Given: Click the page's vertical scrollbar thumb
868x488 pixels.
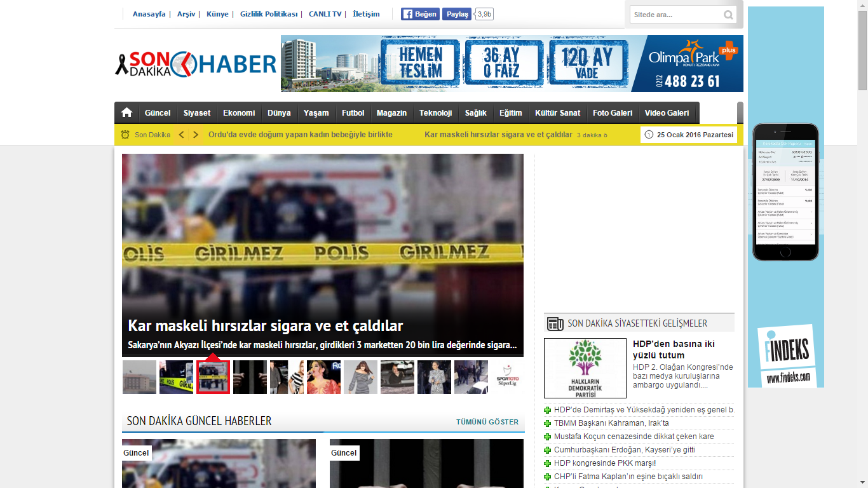Looking at the screenshot, I should (x=862, y=52).
